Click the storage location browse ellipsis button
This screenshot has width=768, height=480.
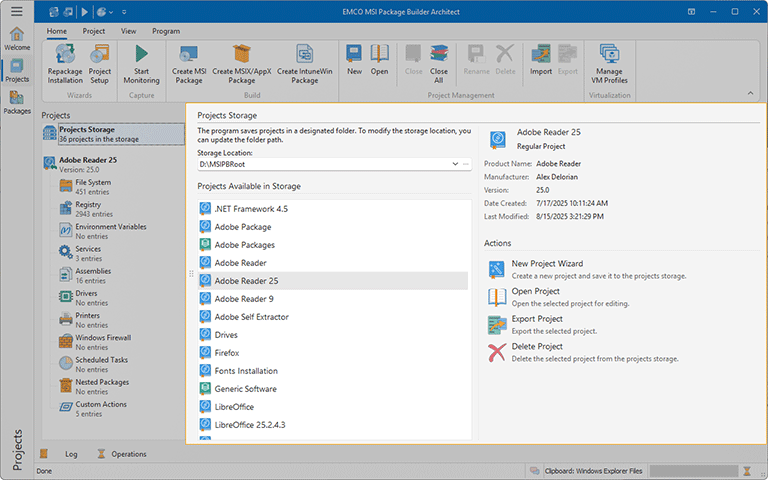coord(466,163)
